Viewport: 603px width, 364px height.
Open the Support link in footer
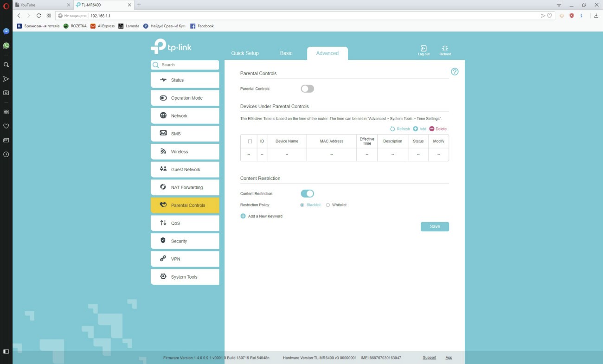(x=429, y=358)
